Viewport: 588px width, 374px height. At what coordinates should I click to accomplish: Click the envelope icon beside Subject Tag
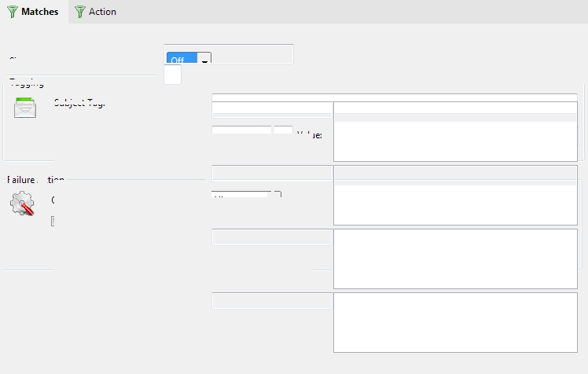pos(25,107)
